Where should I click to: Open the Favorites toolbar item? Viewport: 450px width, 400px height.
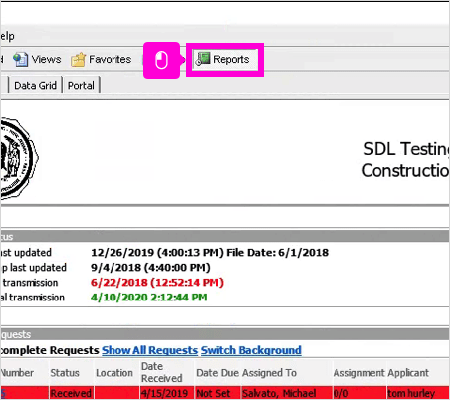[x=101, y=60]
